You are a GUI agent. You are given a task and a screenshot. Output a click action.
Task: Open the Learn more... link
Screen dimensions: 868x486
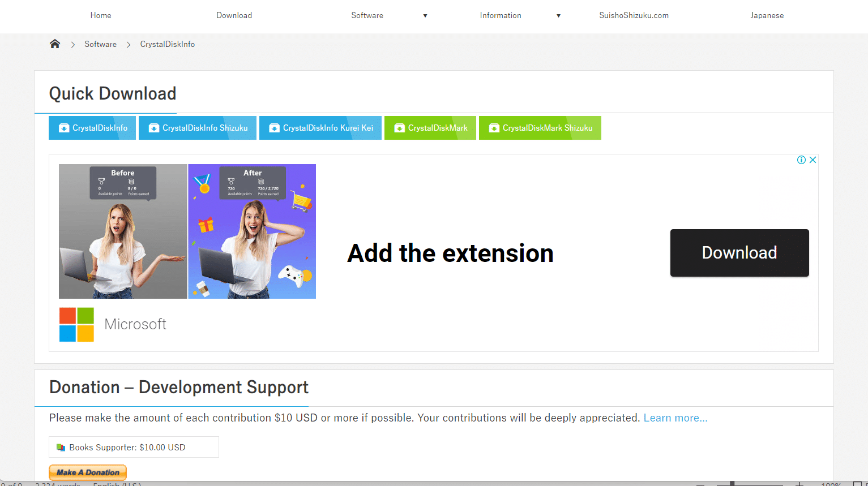[x=675, y=418]
